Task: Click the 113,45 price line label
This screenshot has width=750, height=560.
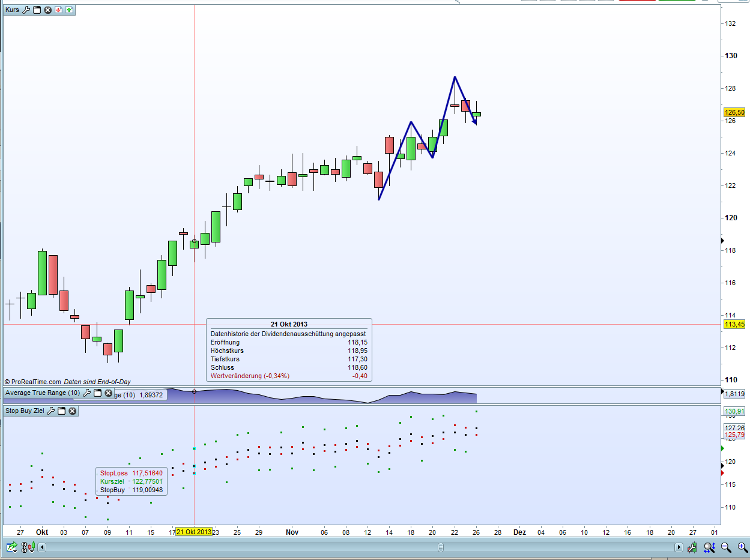Action: [x=735, y=324]
